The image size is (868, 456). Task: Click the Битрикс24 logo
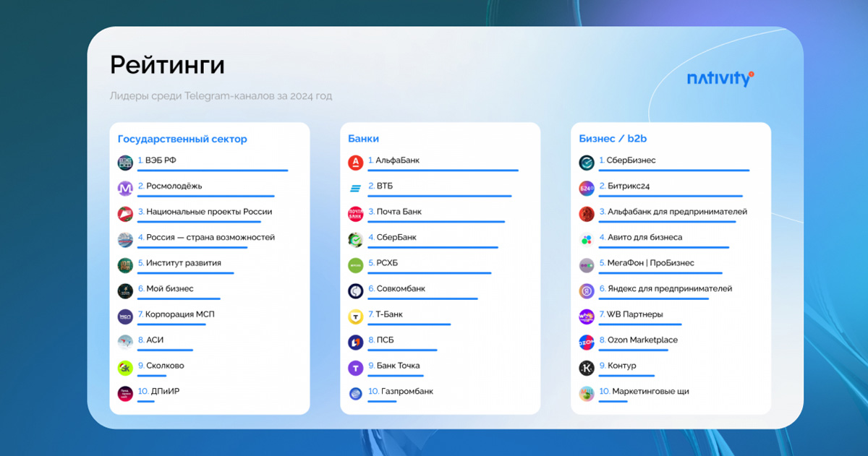pos(587,189)
